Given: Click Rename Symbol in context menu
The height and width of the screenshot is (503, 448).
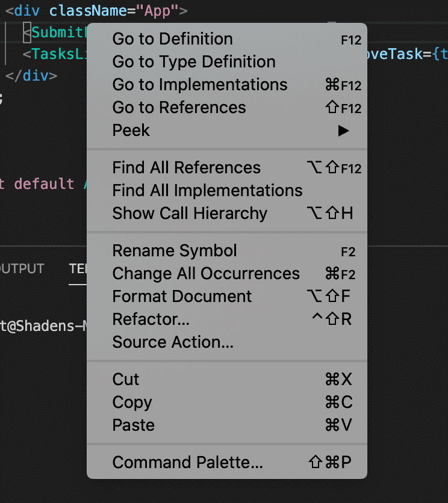Looking at the screenshot, I should coord(175,251).
